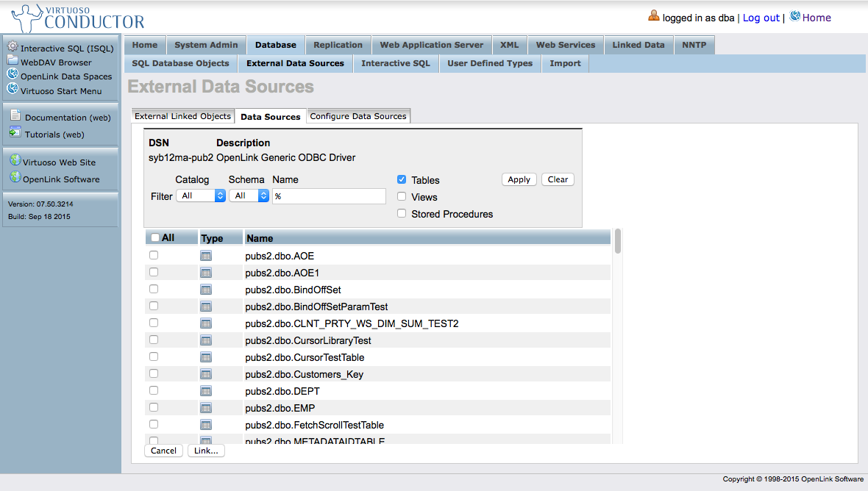Click table icon for pubs2.dbo.BindOffSet
868x491 pixels.
click(x=206, y=290)
